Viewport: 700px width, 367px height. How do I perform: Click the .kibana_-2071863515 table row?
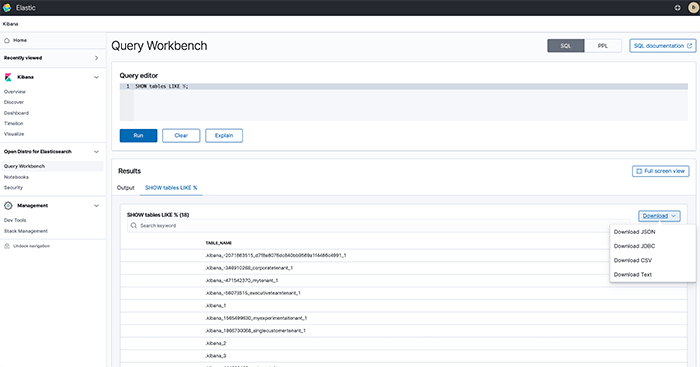(x=404, y=255)
